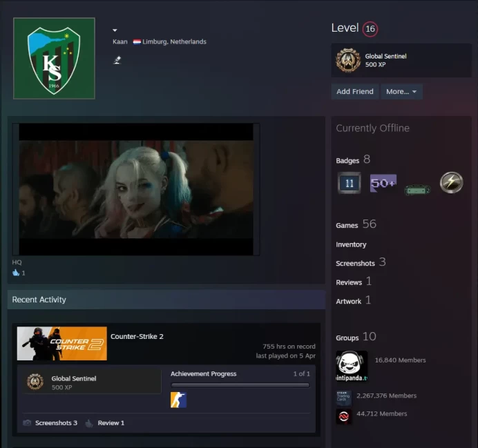Click the Add Friend button

(355, 92)
